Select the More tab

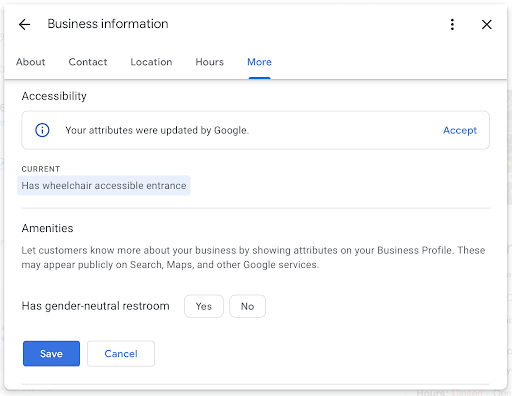259,62
